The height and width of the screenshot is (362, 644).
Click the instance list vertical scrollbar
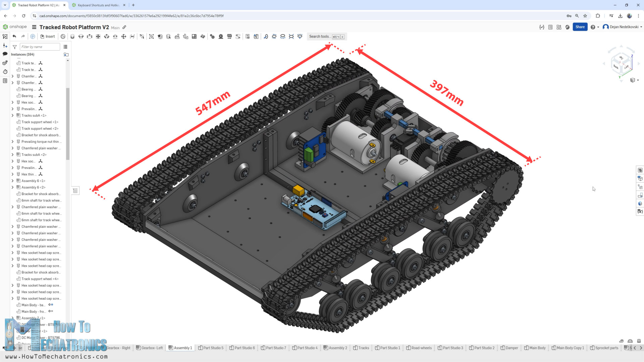click(x=67, y=124)
